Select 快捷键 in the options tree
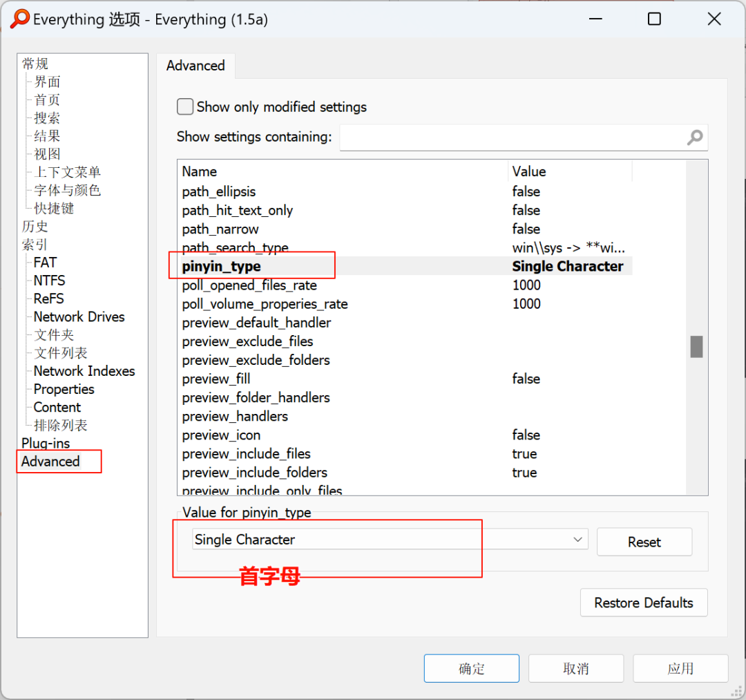The image size is (746, 700). coord(54,208)
